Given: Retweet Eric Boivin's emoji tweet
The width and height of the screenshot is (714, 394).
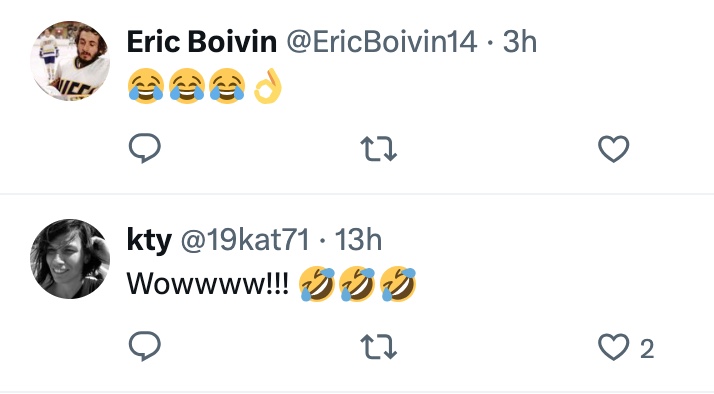Looking at the screenshot, I should [x=378, y=149].
